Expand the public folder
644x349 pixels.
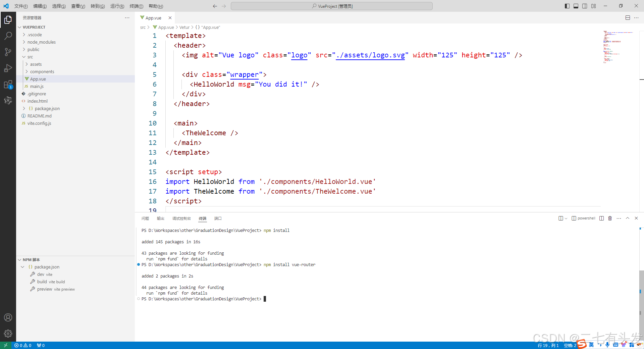(x=75, y=49)
